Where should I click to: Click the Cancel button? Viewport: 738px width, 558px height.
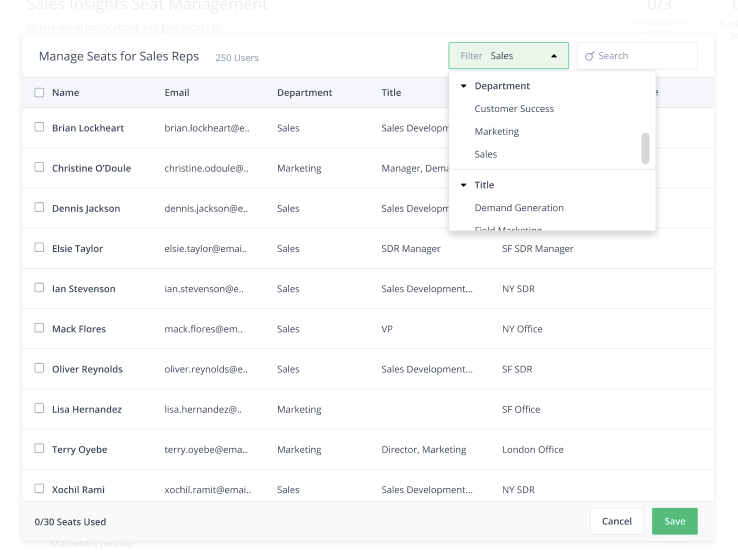point(616,521)
